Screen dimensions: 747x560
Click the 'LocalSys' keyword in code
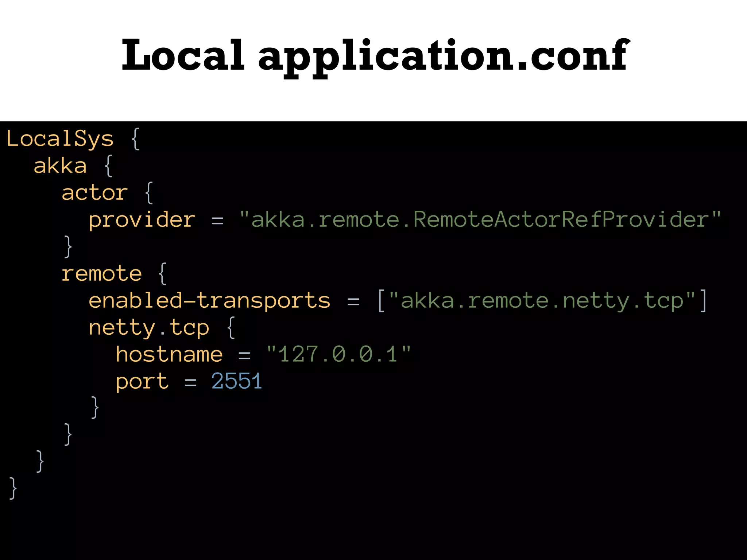[60, 139]
